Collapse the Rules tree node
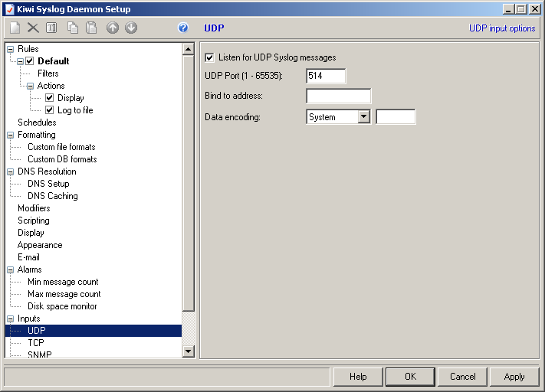Viewport: 545px width, 392px height. pyautogui.click(x=11, y=49)
